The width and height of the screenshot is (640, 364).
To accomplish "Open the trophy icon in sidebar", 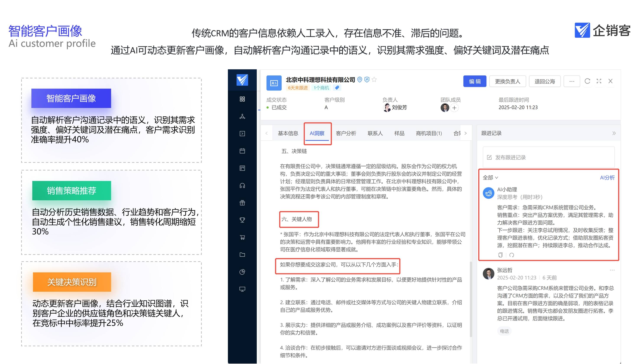I will [x=242, y=220].
